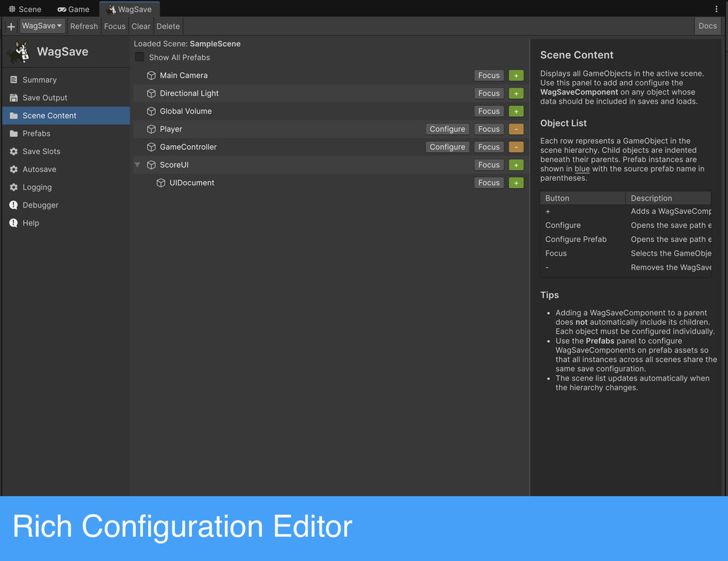Click the Description column header
Screen dimensions: 728x561
click(668, 198)
